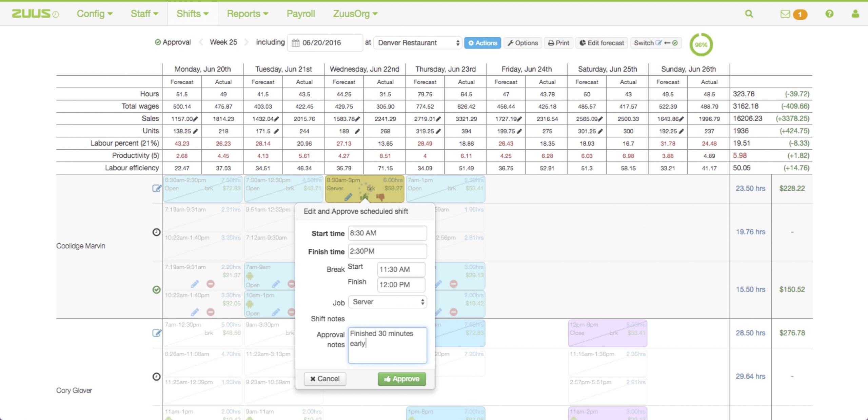Click the Cancel button in popup
The width and height of the screenshot is (868, 420).
tap(324, 379)
